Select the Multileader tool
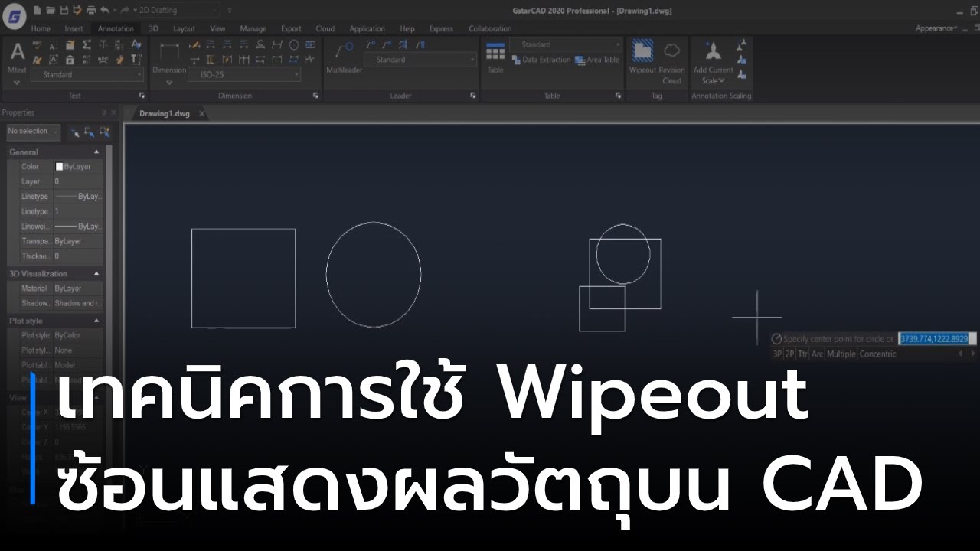The height and width of the screenshot is (551, 980). [344, 57]
